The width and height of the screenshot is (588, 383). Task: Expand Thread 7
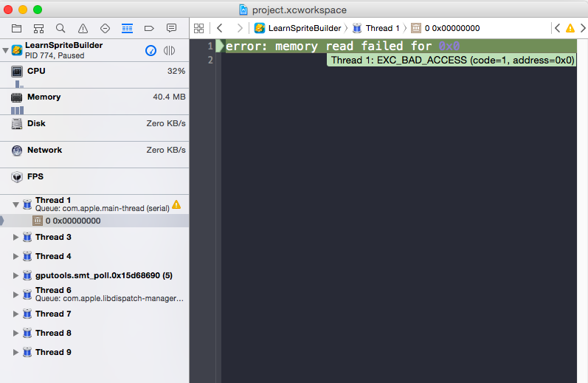tap(15, 314)
